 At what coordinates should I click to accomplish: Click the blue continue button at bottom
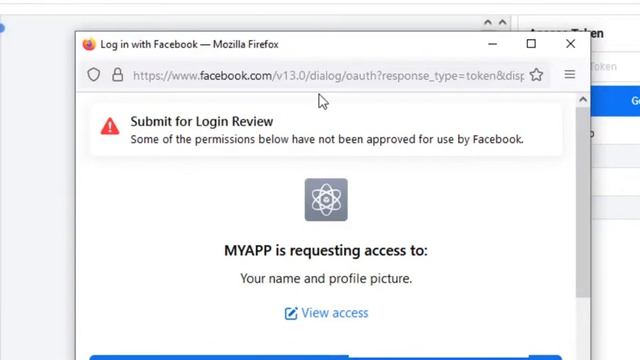[x=326, y=358]
